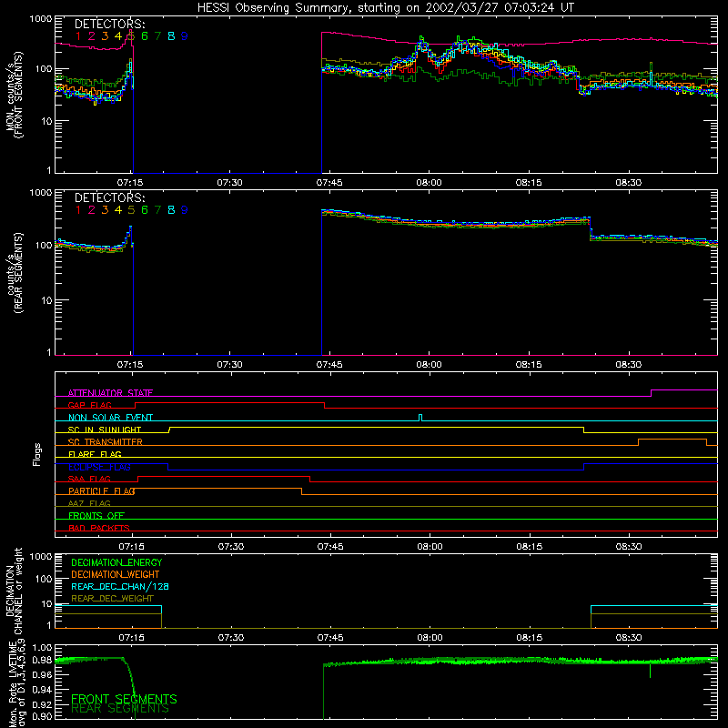The image size is (728, 728).
Task: Click the DECIMATION_ENERGY legend entry
Action: click(x=116, y=562)
